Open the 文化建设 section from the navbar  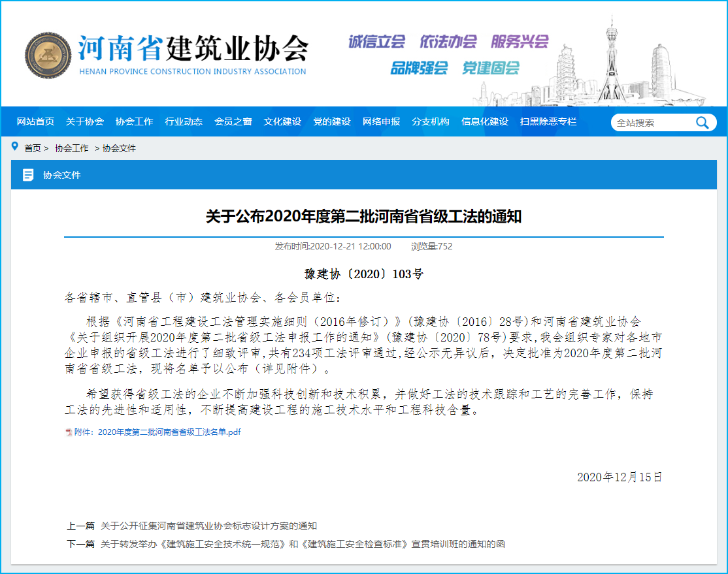(282, 122)
